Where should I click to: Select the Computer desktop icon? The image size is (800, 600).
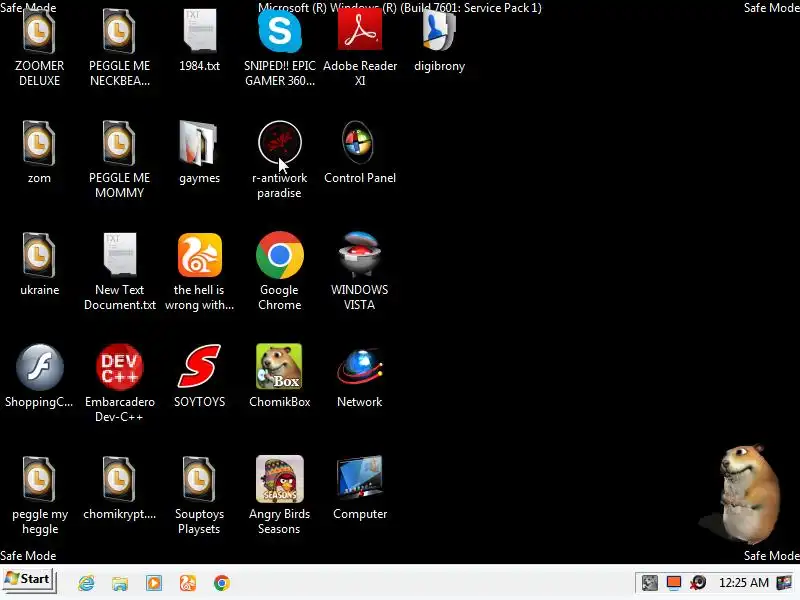tap(360, 478)
